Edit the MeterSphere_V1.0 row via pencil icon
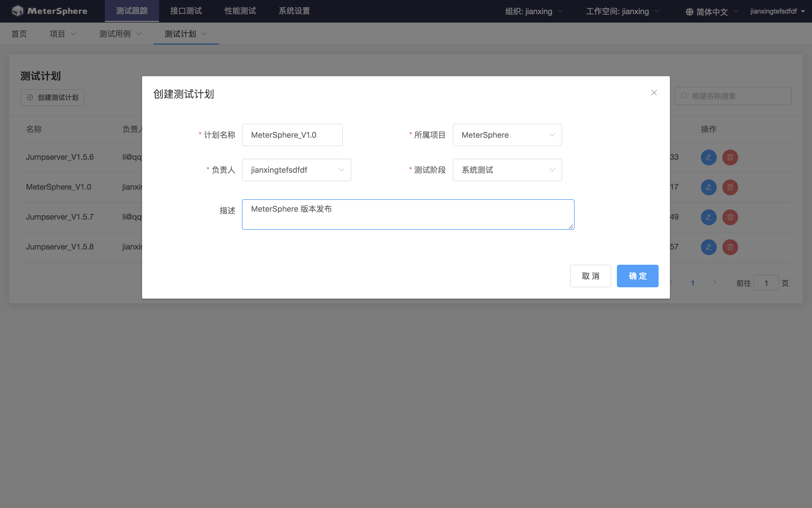 click(x=709, y=187)
